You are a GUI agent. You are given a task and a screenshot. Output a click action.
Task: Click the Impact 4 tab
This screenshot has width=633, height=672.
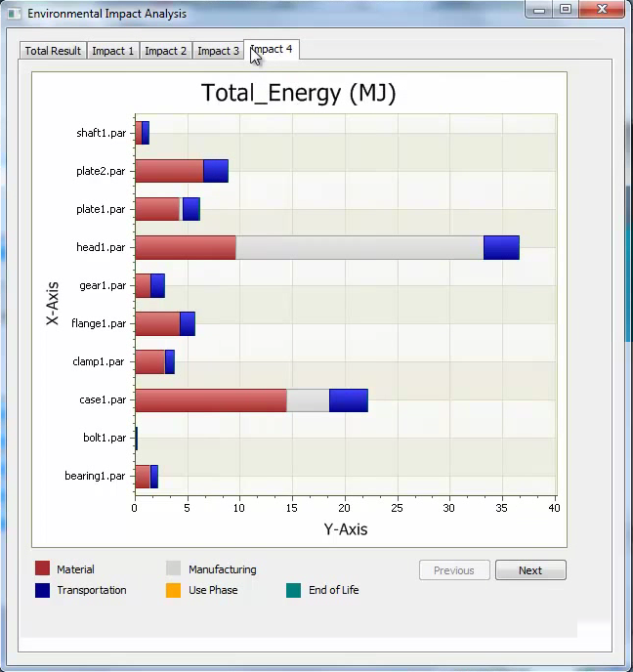click(271, 49)
